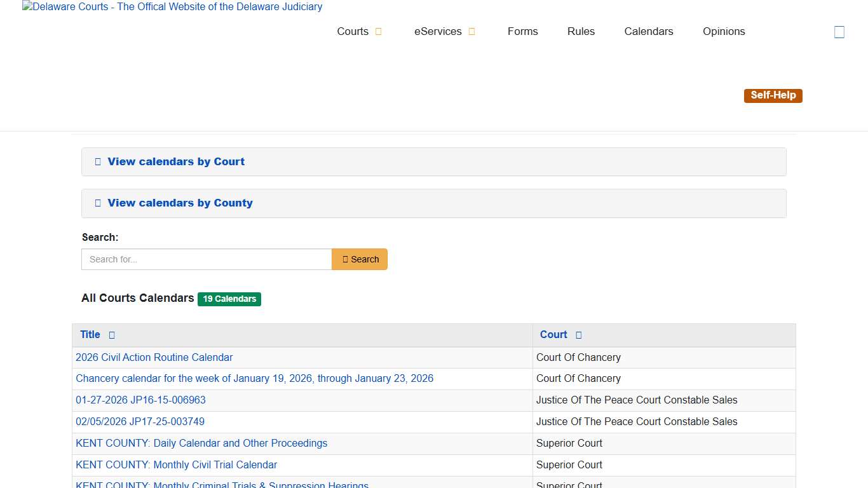Screen dimensions: 868x488
Task: Expand the View calendars by County section
Action: tap(180, 203)
